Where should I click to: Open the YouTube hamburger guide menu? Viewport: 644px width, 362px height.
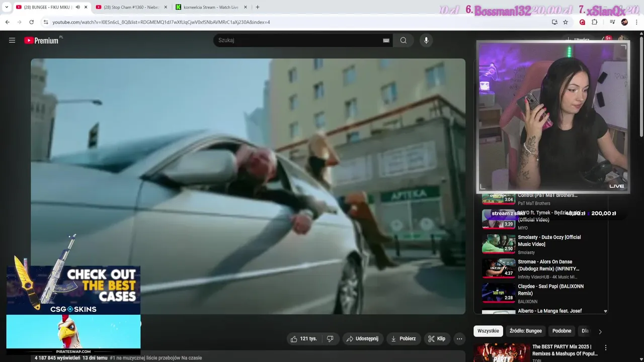click(12, 40)
